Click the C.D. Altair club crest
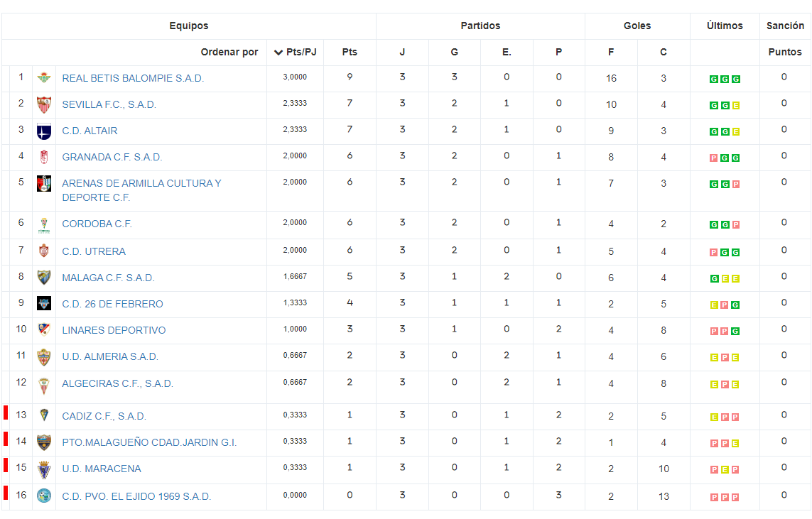The image size is (812, 519). pos(44,131)
